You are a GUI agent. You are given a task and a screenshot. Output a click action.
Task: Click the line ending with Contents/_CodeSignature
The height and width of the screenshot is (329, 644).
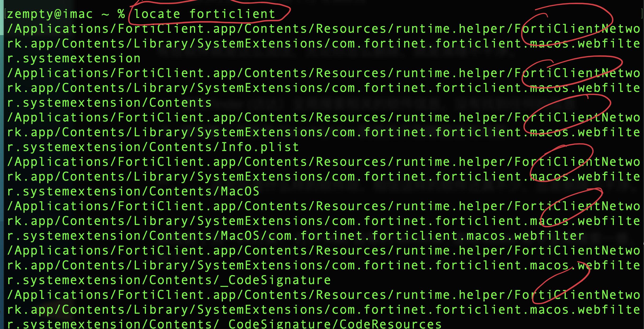[169, 280]
